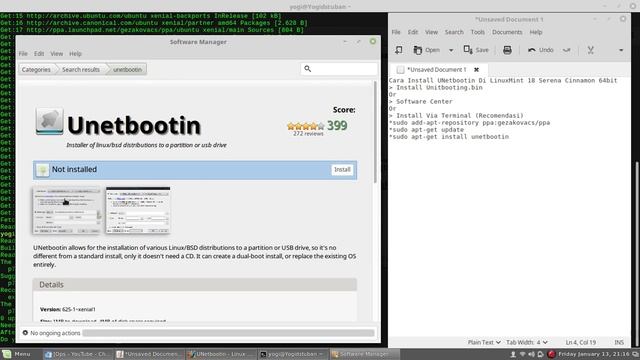This screenshot has width=640, height=360.
Task: Open the notifications bell tray icon
Action: coord(540,354)
